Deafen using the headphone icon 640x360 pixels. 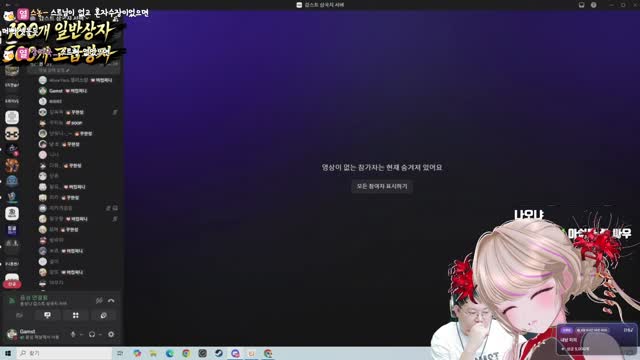pos(92,334)
